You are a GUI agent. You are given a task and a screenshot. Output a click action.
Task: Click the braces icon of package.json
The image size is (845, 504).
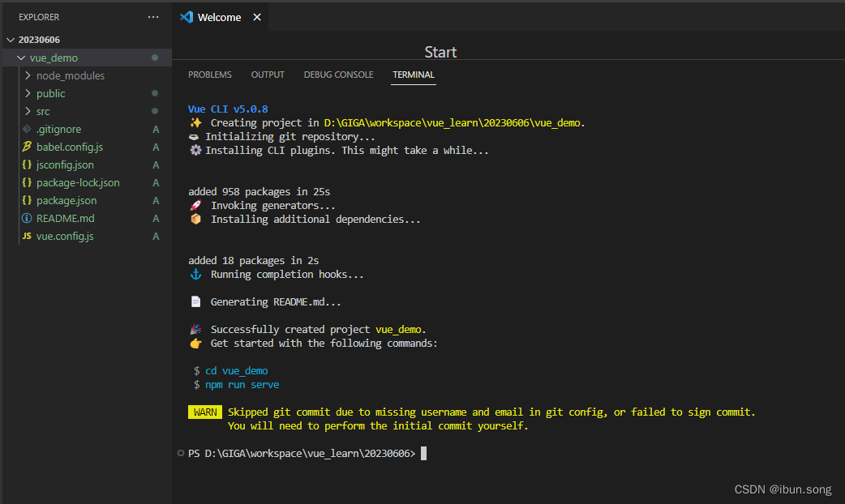pyautogui.click(x=27, y=200)
